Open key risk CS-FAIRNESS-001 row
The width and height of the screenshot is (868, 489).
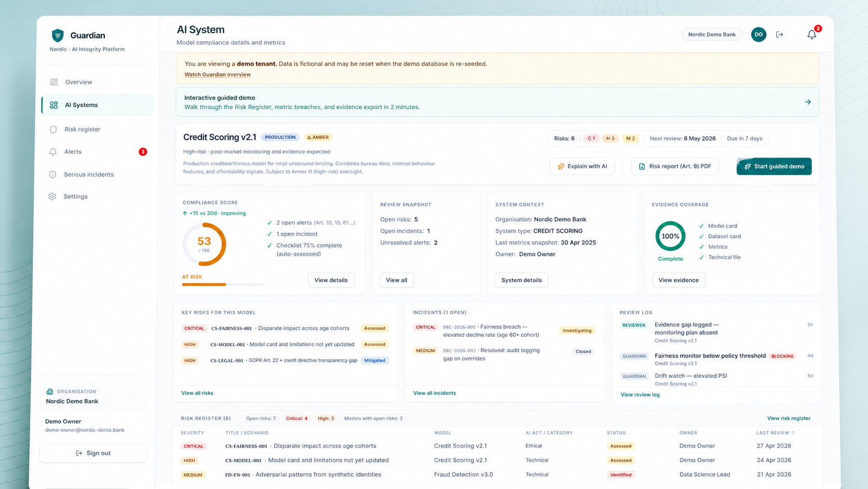pos(285,328)
